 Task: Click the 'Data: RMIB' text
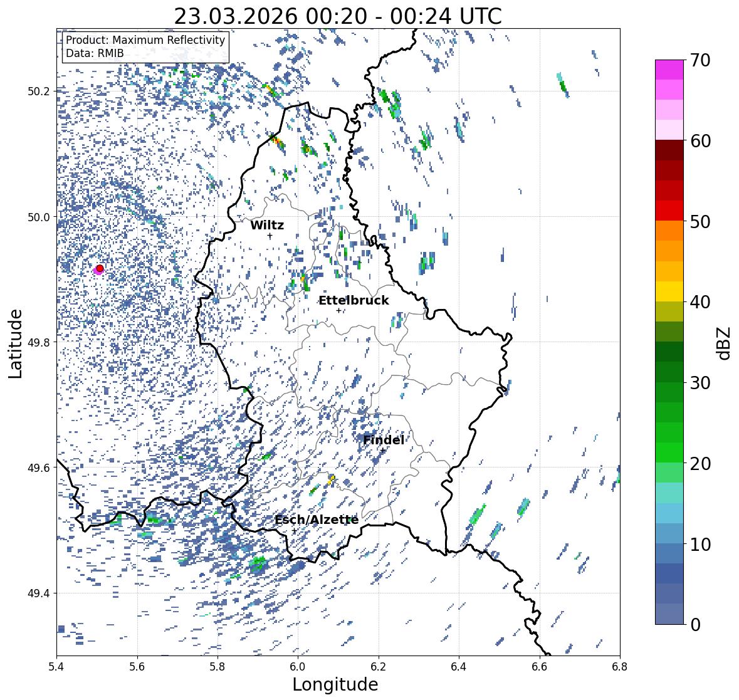pos(95,53)
